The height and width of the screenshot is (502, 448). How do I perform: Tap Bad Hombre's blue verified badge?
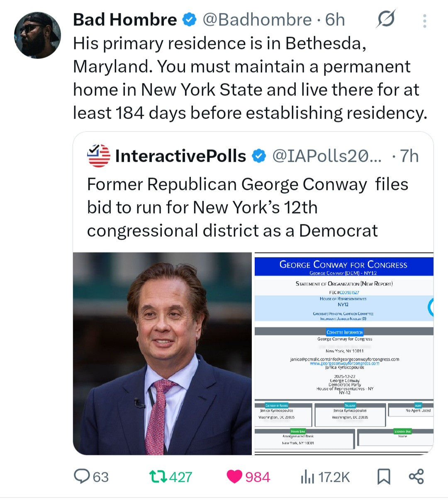click(190, 19)
